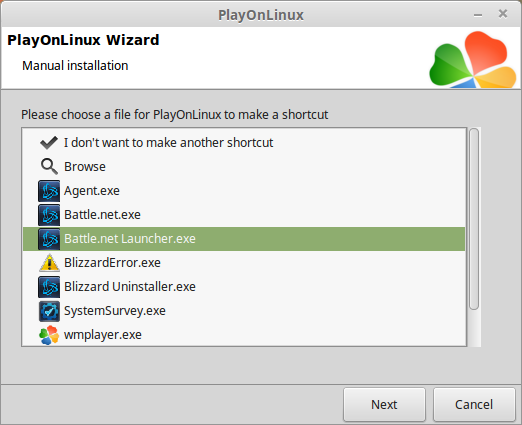Pick BlizzardError.exe in the list
Viewport: 522px width, 425px height.
[112, 263]
